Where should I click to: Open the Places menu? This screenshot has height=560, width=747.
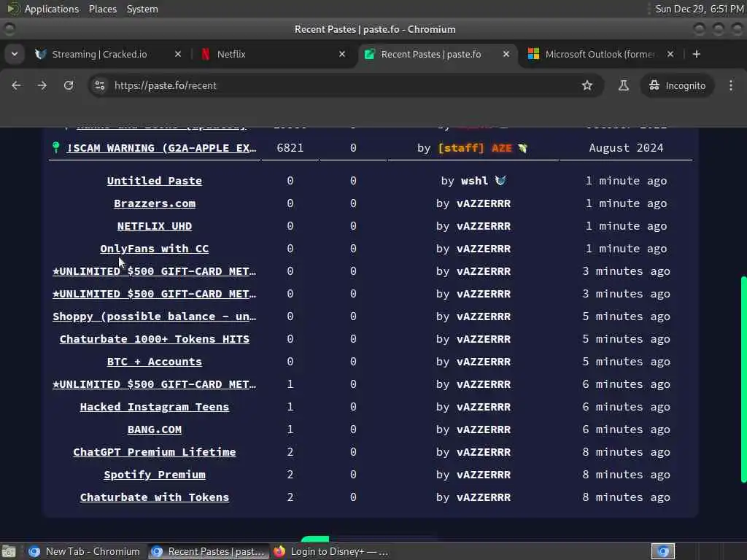coord(102,9)
